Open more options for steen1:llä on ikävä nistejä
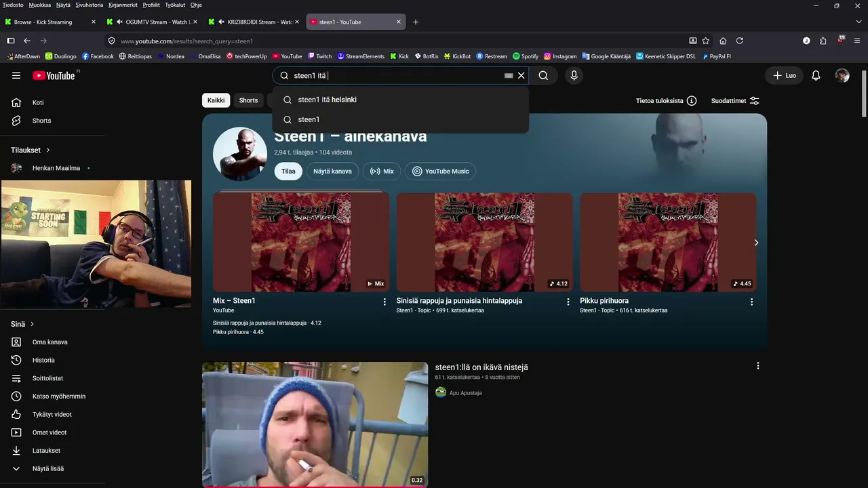This screenshot has width=868, height=488. (x=757, y=366)
